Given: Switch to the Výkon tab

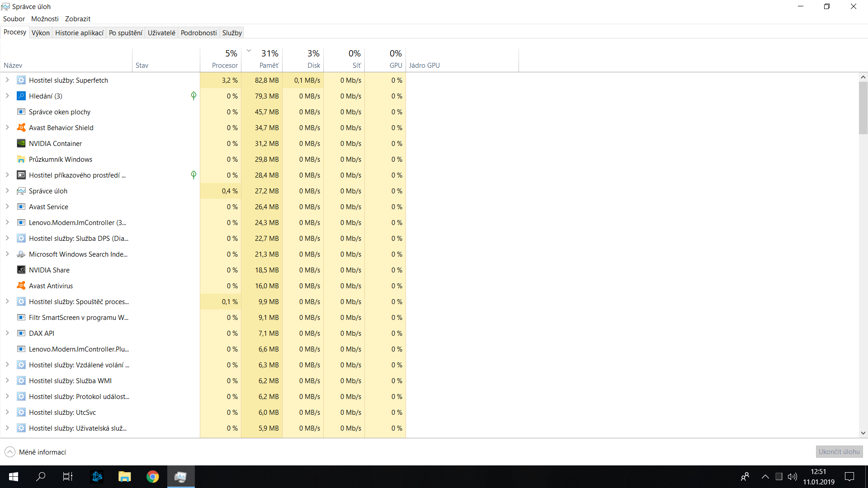Looking at the screenshot, I should [x=41, y=33].
